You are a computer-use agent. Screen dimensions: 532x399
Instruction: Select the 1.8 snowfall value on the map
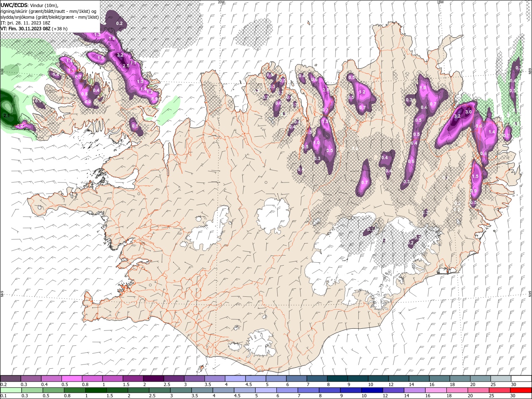tap(111, 39)
